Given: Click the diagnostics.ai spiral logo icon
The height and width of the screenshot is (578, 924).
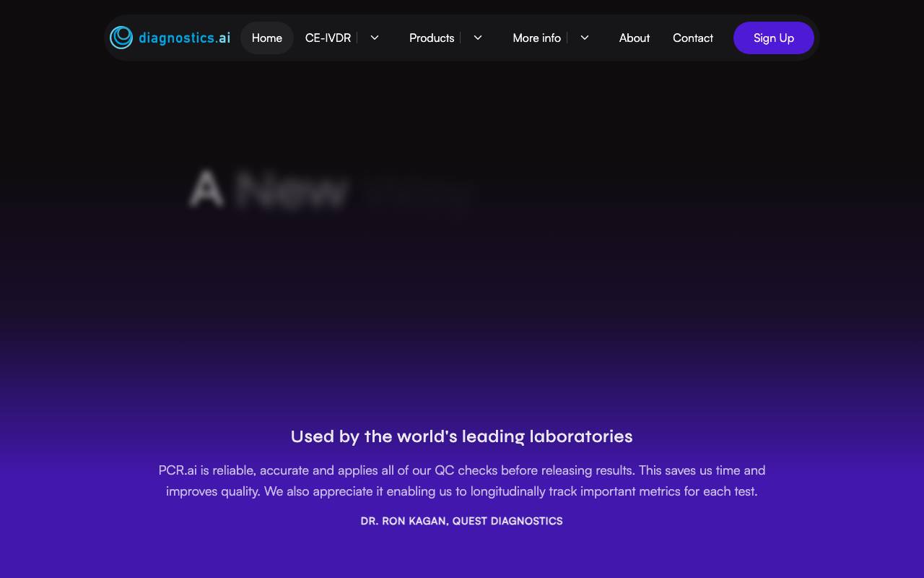Looking at the screenshot, I should 121,38.
